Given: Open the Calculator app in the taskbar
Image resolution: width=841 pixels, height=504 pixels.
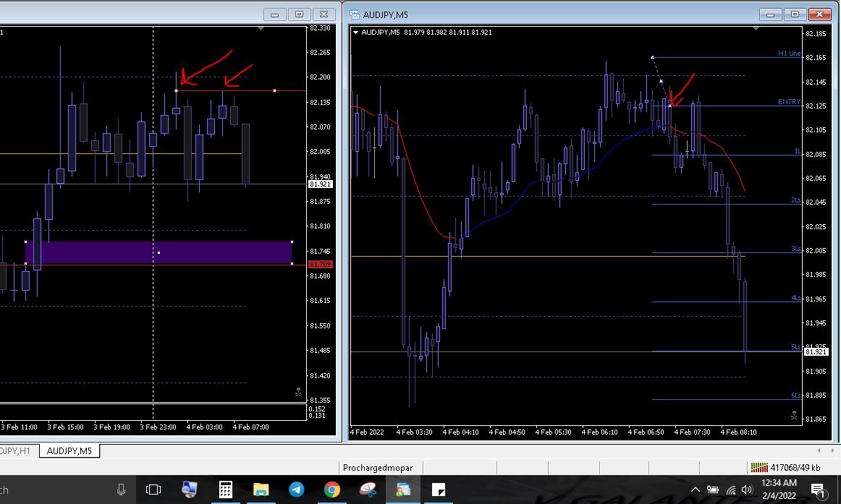Looking at the screenshot, I should (226, 490).
